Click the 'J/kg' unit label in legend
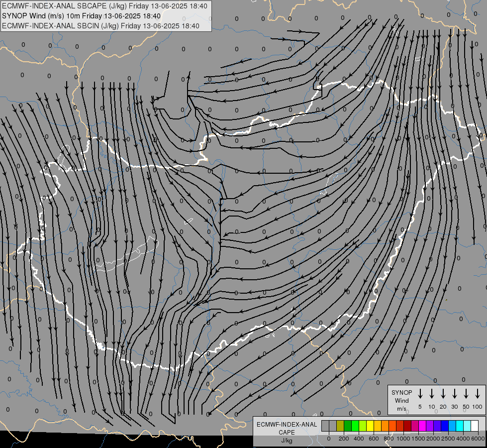Image resolution: width=487 pixels, height=448 pixels. click(x=287, y=441)
